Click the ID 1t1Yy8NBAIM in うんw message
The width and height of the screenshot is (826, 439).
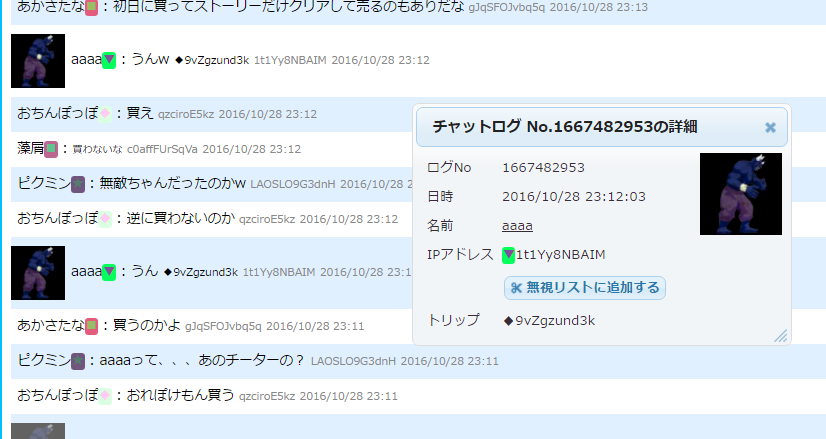pos(290,61)
